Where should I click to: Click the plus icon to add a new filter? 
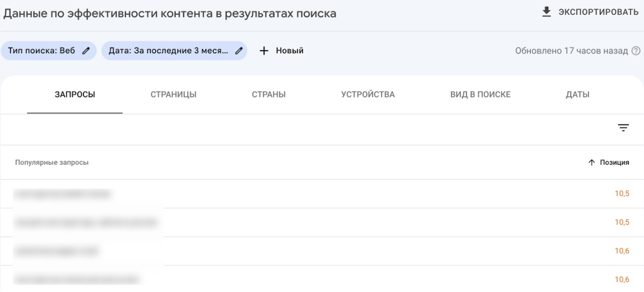coord(264,50)
